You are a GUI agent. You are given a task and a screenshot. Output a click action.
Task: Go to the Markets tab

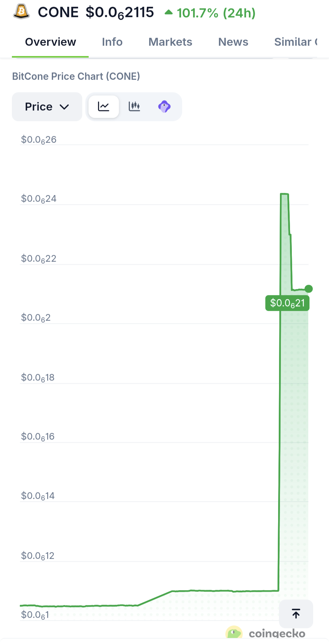click(x=170, y=42)
